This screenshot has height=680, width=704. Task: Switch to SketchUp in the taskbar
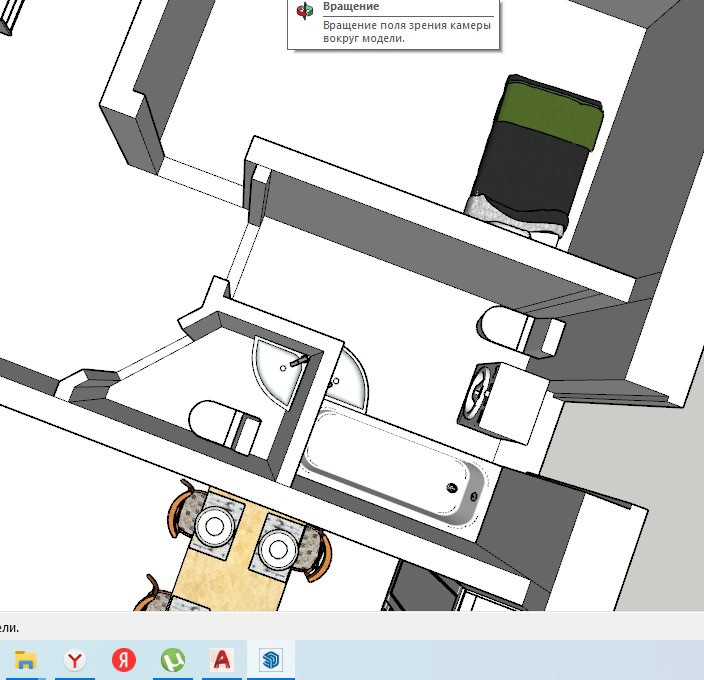(x=271, y=660)
